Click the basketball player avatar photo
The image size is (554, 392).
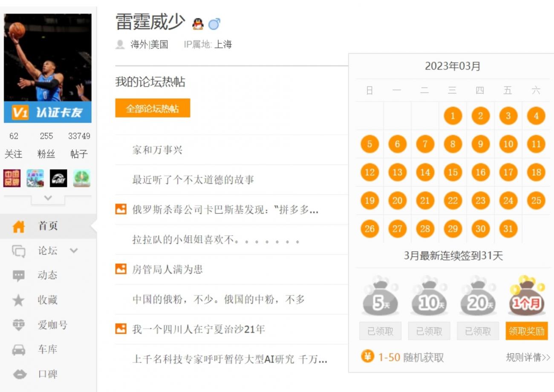(x=48, y=58)
